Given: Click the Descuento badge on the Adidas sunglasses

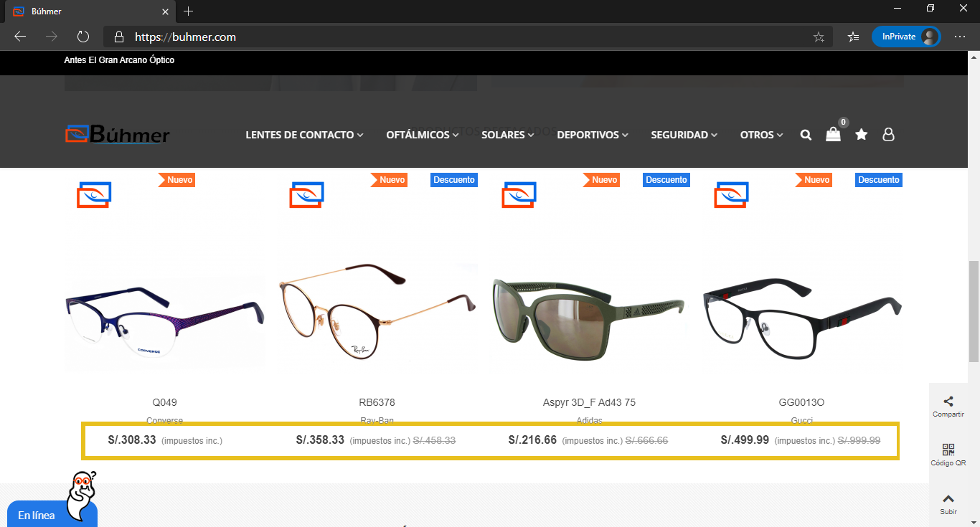Looking at the screenshot, I should pos(666,180).
